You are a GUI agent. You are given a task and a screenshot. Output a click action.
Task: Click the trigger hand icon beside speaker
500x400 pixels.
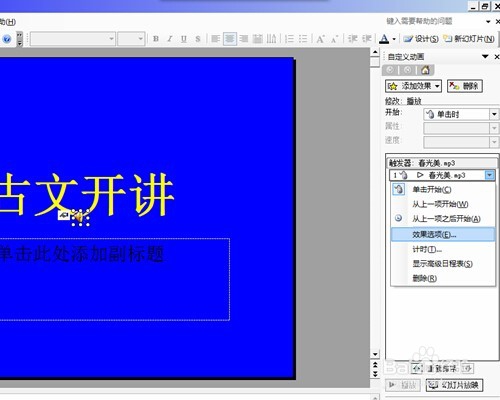click(64, 215)
